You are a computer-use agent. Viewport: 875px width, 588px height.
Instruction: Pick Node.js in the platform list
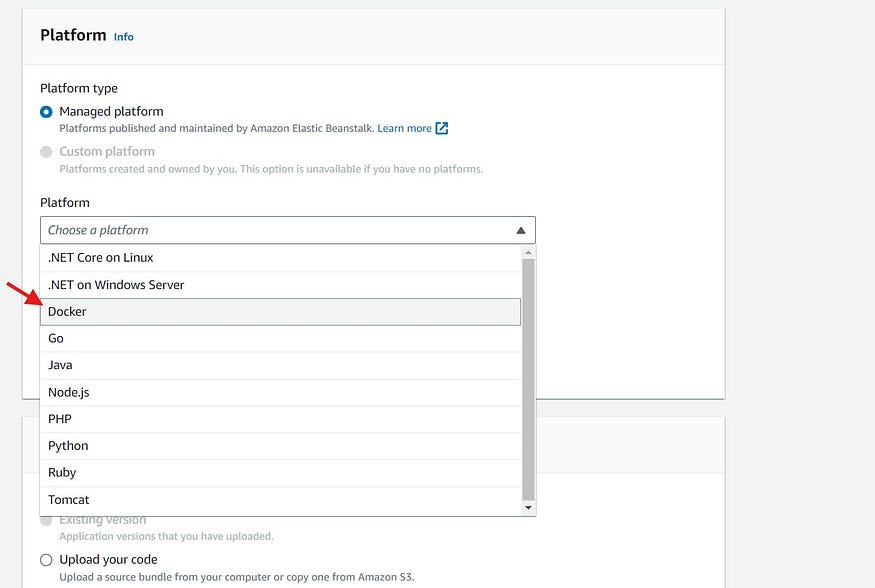pyautogui.click(x=280, y=393)
